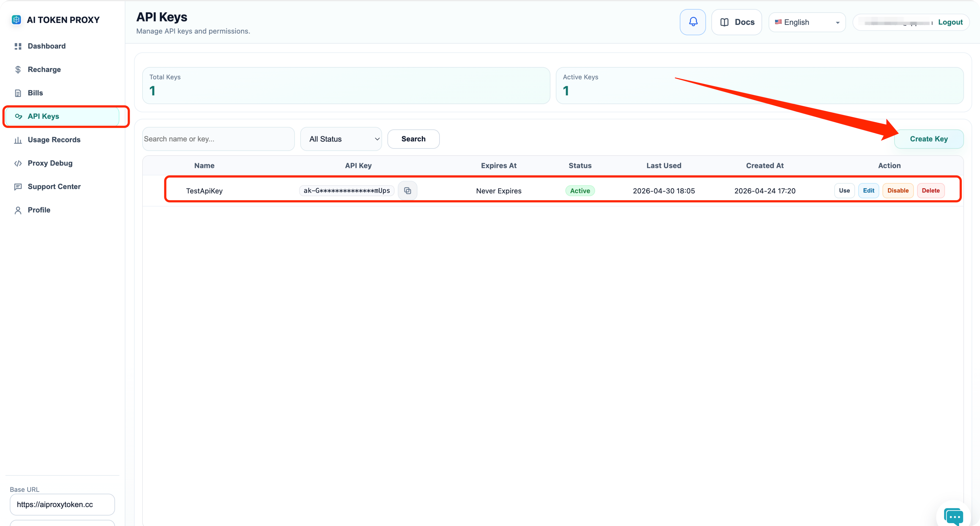Screen dimensions: 980x526
Task: Copy the TestApiKey key with copy icon
Action: [407, 191]
